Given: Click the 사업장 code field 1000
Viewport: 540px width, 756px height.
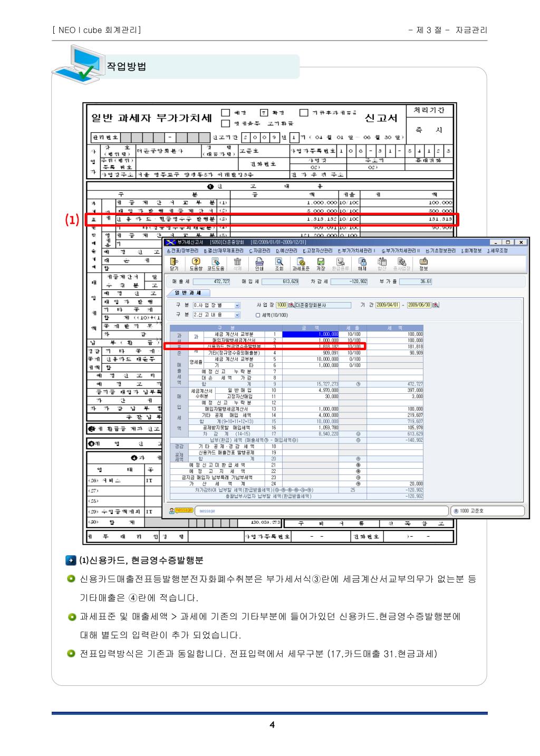Looking at the screenshot, I should coord(282,305).
